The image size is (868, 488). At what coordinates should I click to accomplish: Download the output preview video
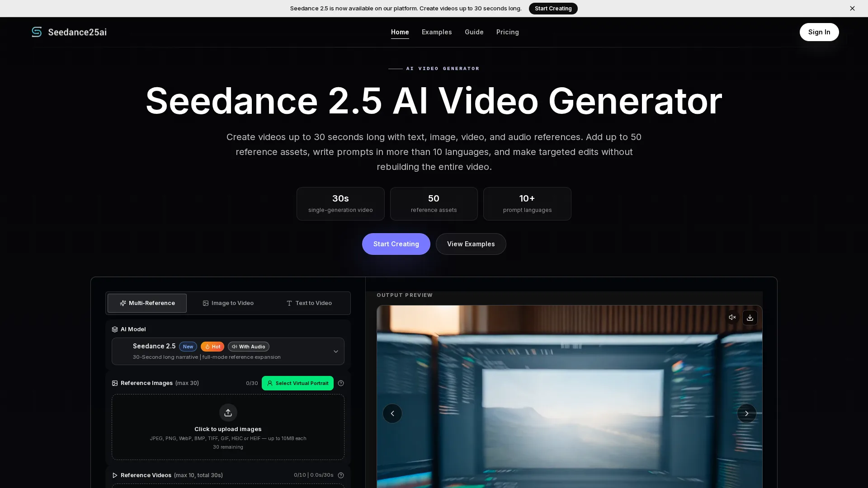[750, 318]
